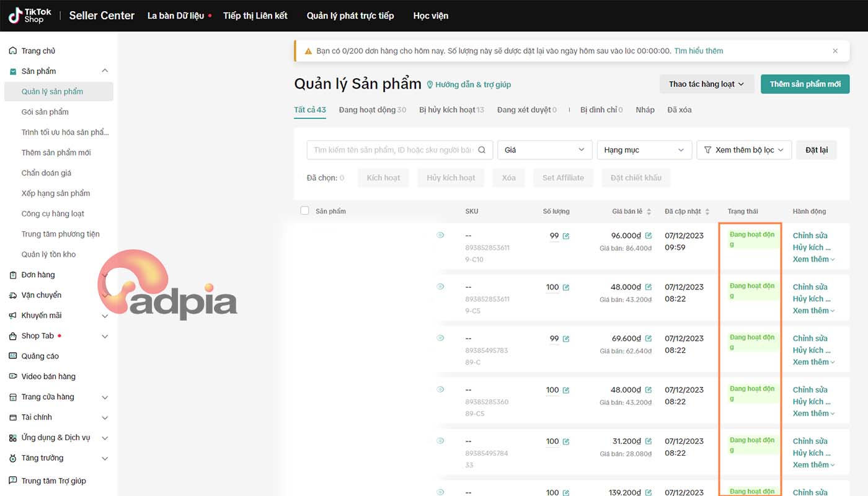
Task: Open Gói sản phẩm sidebar item
Action: click(45, 112)
